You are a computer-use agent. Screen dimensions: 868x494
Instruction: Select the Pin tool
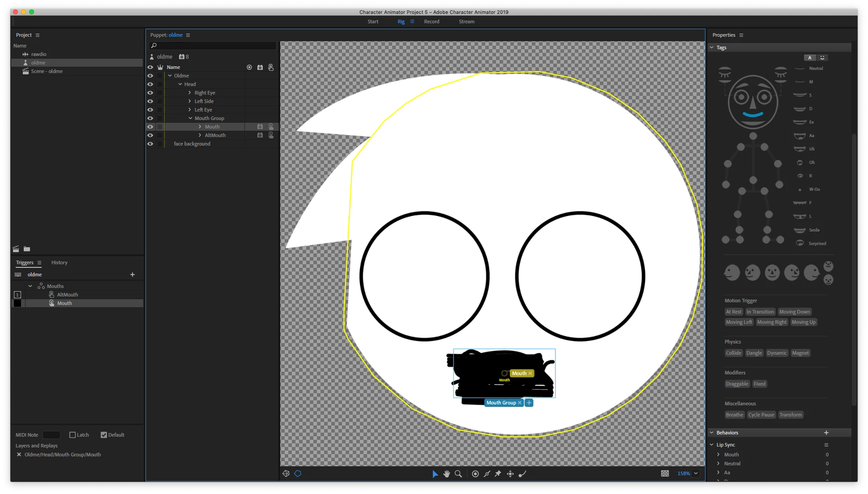click(x=498, y=474)
